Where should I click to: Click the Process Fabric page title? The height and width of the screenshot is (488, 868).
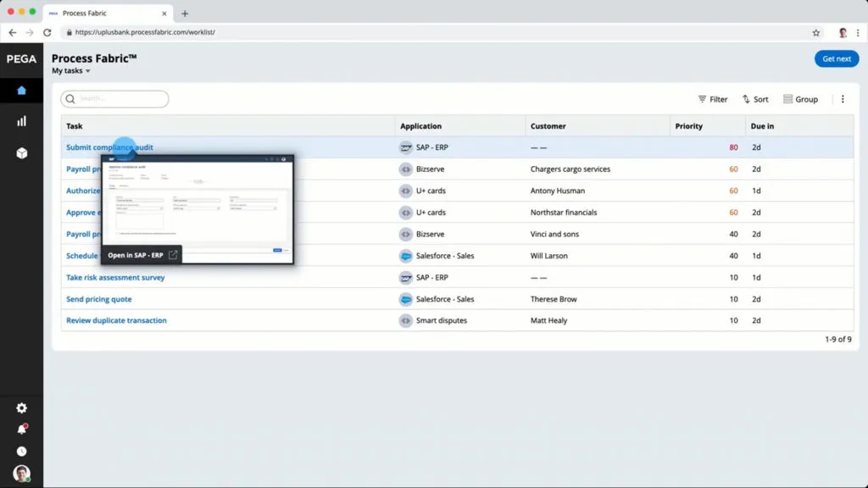coord(94,58)
